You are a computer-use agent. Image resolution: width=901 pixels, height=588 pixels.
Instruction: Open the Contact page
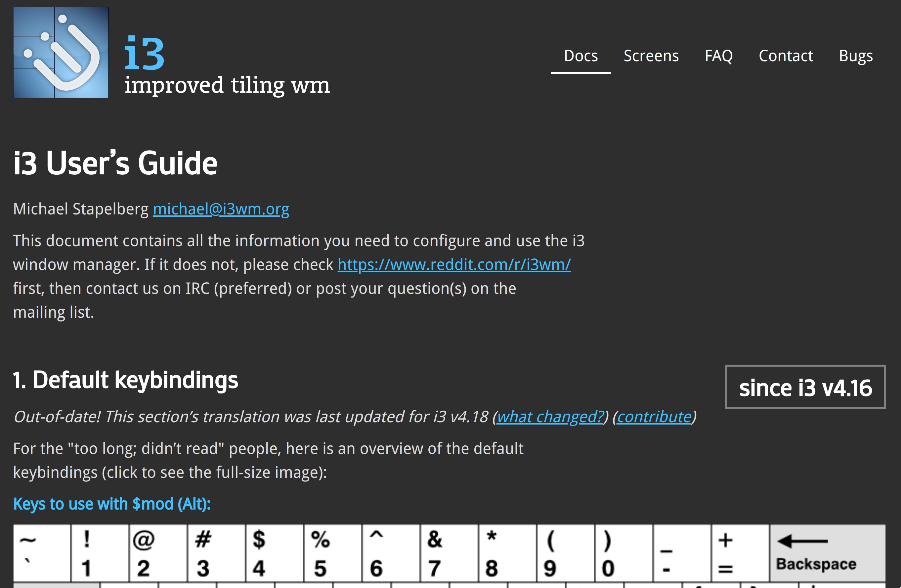click(x=786, y=56)
